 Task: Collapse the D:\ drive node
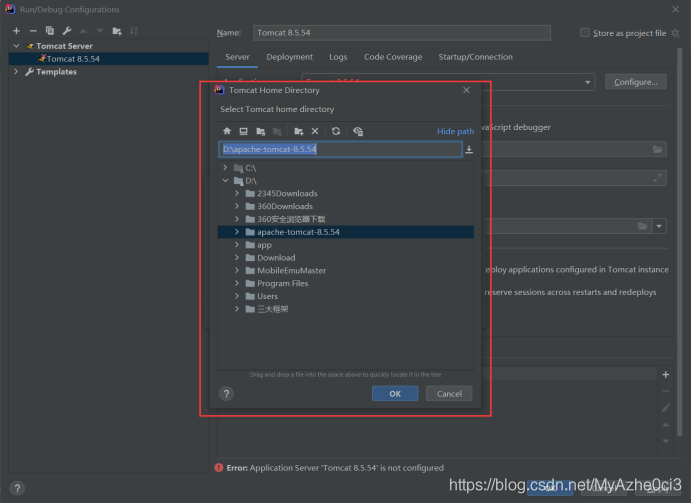(x=226, y=181)
